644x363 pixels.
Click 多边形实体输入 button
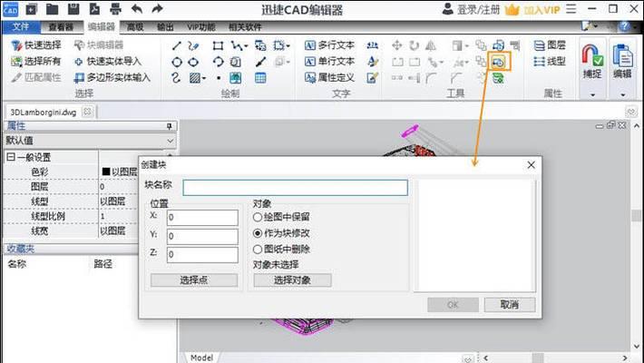[x=112, y=77]
